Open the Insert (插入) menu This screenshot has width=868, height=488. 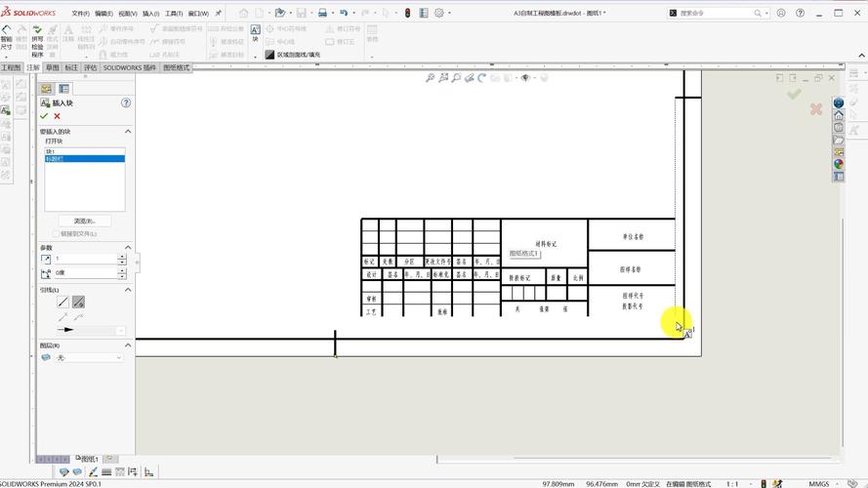[150, 14]
